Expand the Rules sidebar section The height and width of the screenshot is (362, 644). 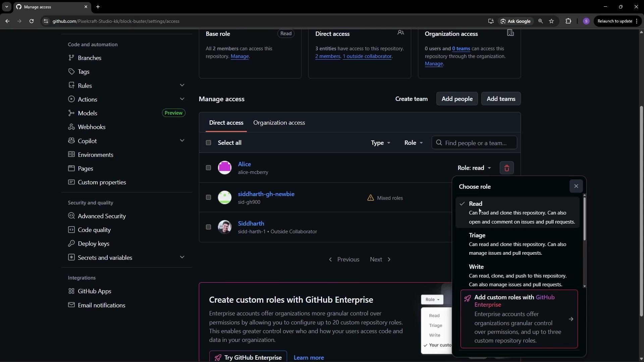coord(182,85)
